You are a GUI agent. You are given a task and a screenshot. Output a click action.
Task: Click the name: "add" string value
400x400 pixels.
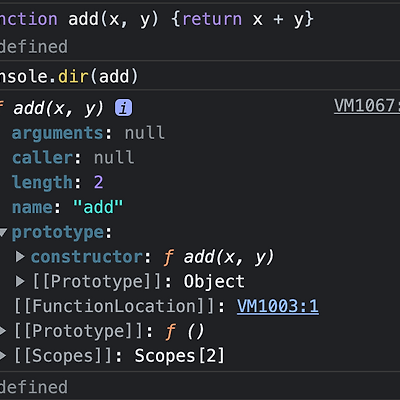(x=98, y=207)
